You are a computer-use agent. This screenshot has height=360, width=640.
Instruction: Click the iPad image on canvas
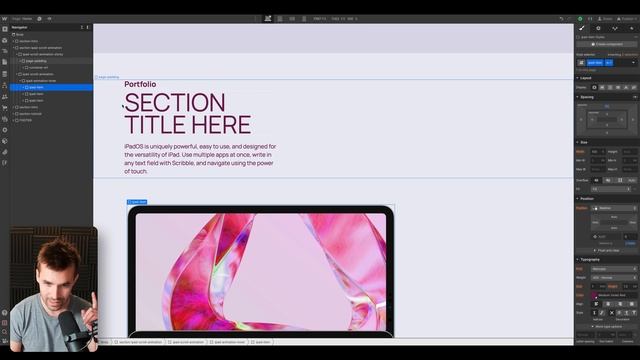tap(260, 271)
